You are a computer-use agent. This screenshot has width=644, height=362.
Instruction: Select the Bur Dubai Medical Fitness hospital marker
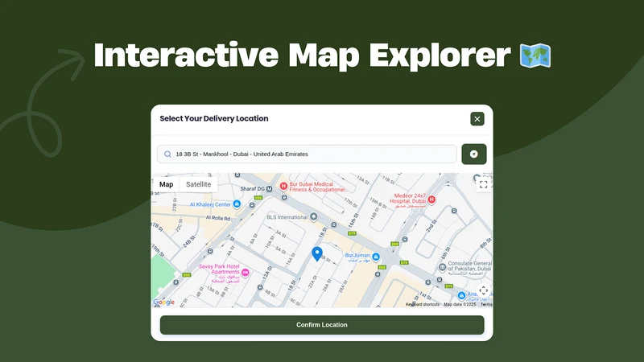coord(283,186)
